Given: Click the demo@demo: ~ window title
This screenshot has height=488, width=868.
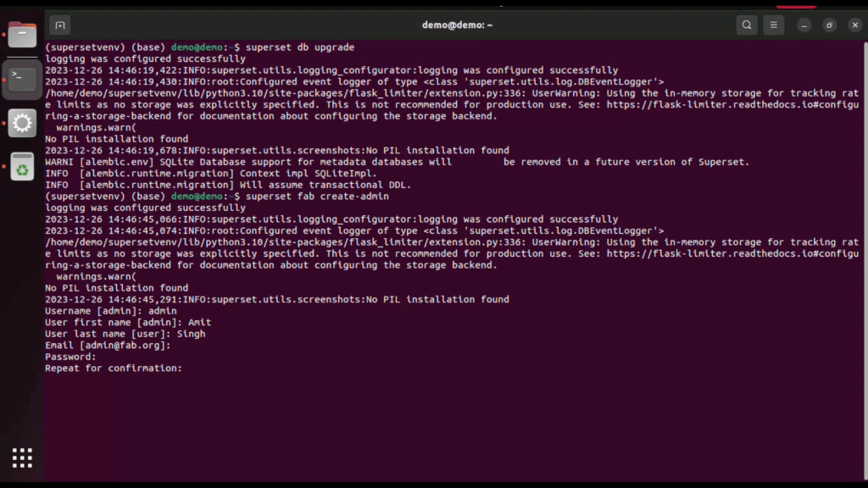Looking at the screenshot, I should point(457,25).
